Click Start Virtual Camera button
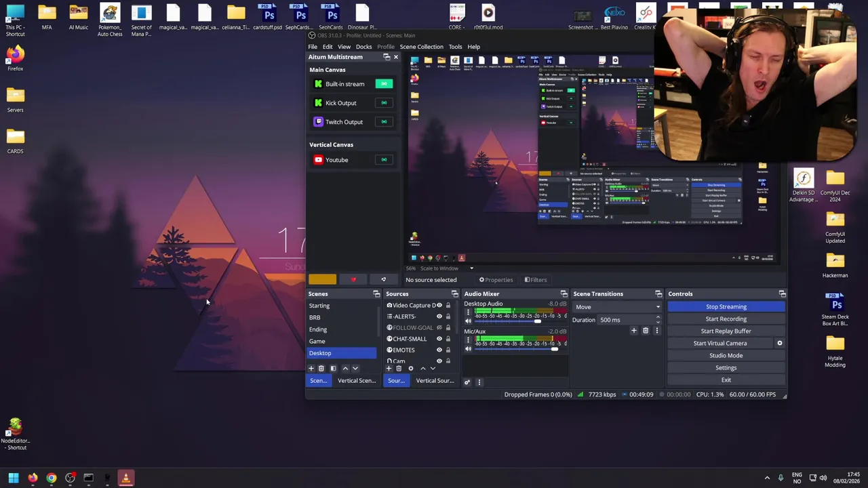868x488 pixels. (720, 344)
